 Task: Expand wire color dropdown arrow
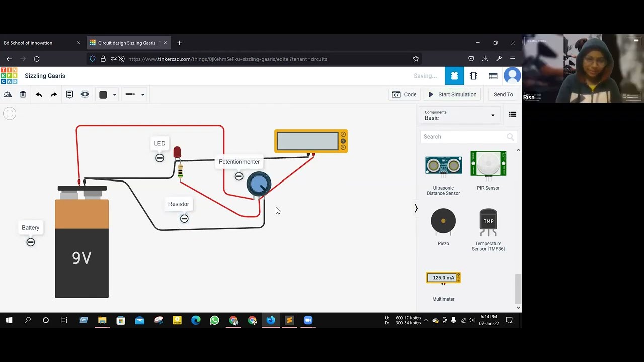tap(114, 95)
